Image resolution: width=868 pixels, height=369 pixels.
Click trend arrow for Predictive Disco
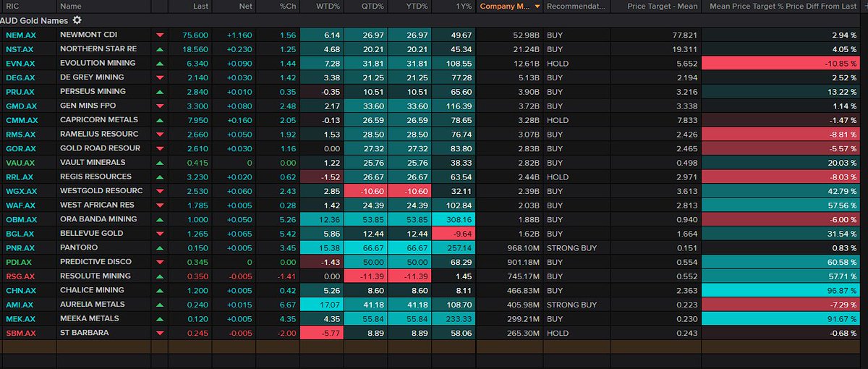160,262
